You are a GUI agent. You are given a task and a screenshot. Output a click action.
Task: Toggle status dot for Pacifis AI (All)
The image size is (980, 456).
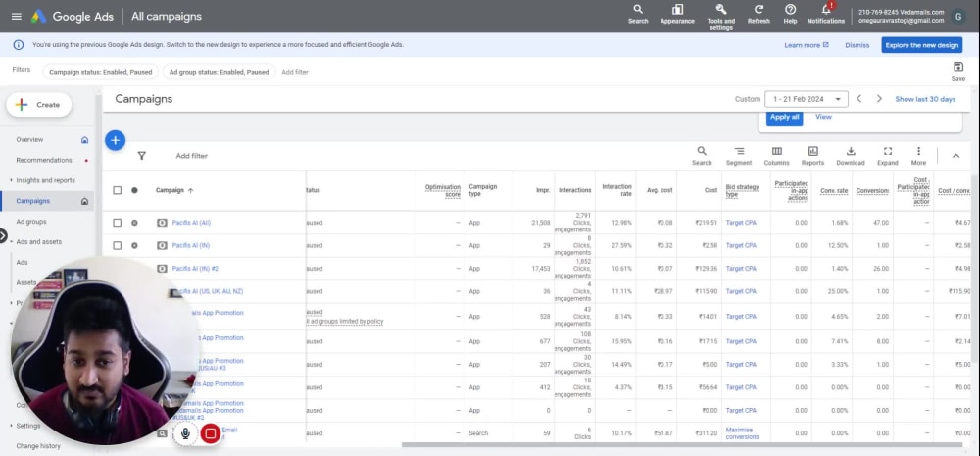coord(134,223)
